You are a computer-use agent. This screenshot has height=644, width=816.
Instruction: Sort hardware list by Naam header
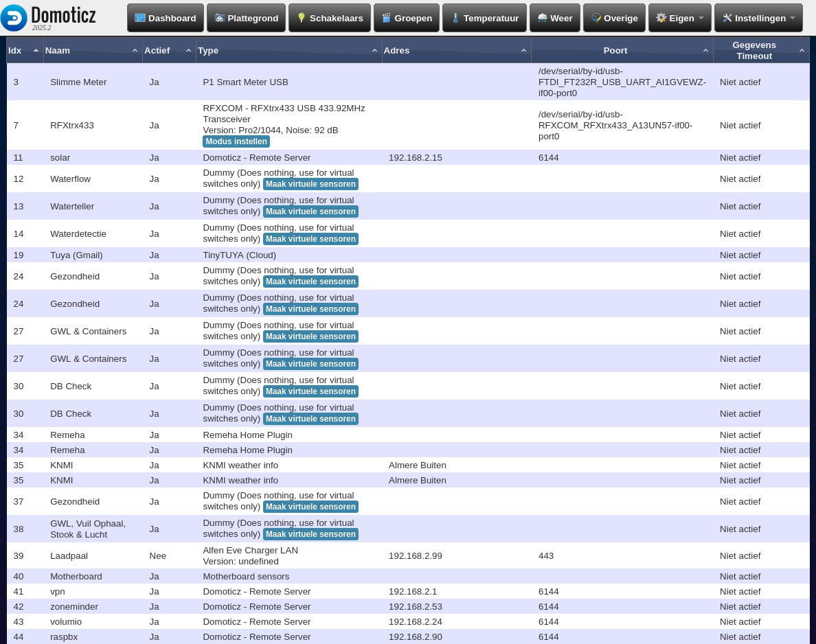[92, 50]
